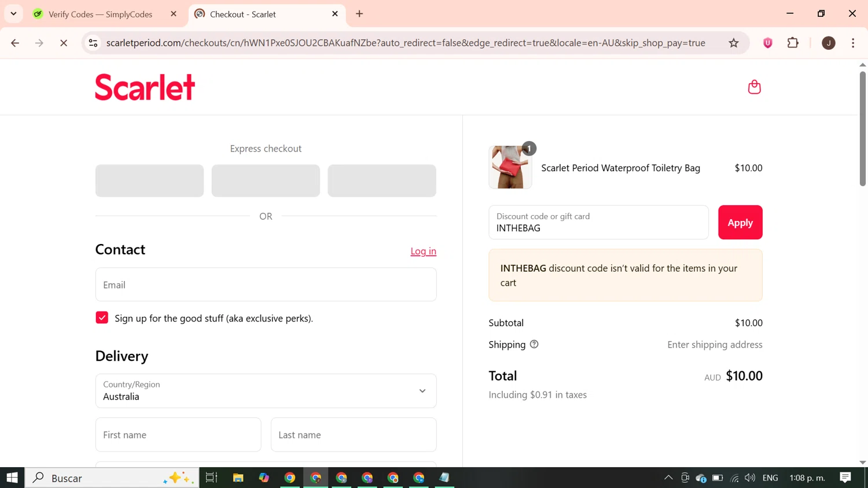Click the INTHEBAG invalid code message
Screen dimensions: 868x488
coord(626,275)
